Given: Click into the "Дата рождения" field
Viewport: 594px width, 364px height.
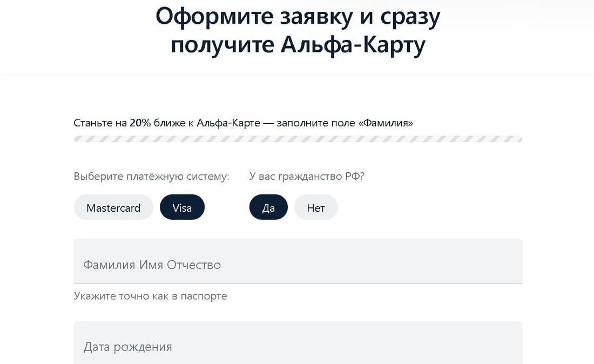Looking at the screenshot, I should (298, 346).
